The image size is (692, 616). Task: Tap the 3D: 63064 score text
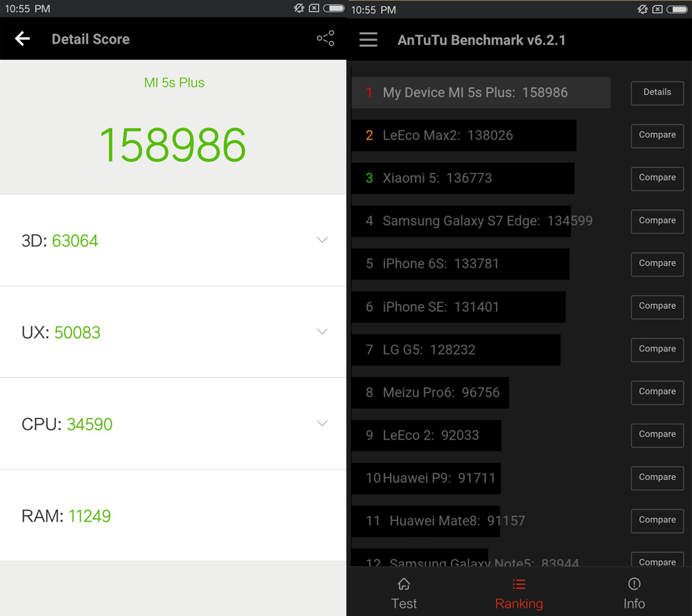click(60, 241)
